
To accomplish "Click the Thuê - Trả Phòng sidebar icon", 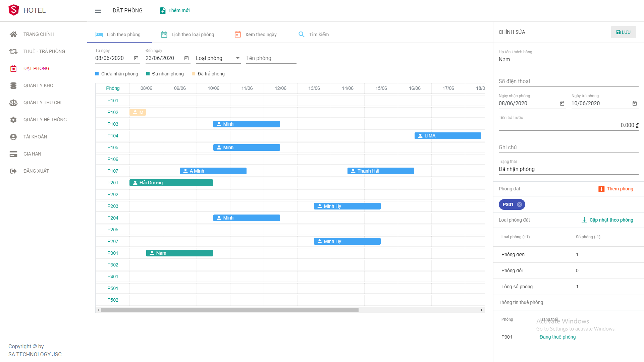I will pyautogui.click(x=13, y=51).
